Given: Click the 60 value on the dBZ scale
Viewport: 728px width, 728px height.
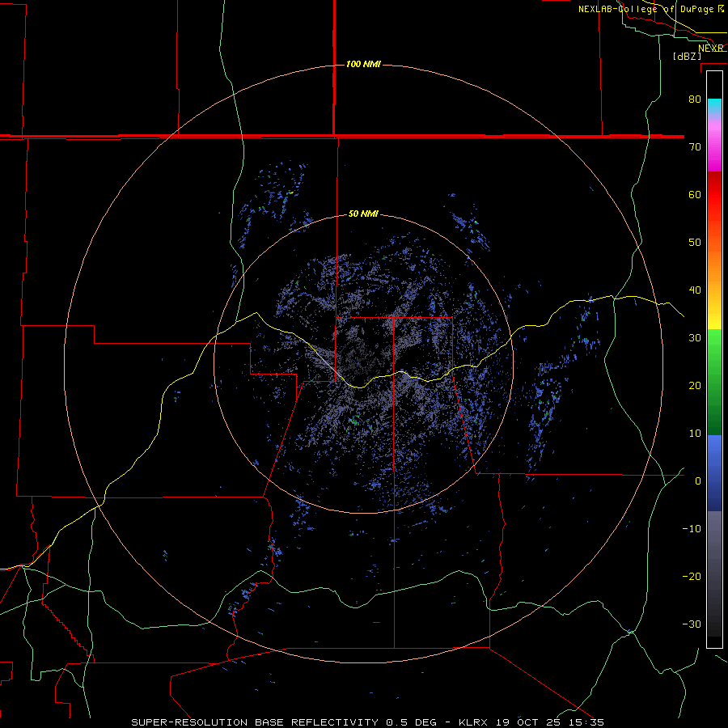Looking at the screenshot, I should (695, 194).
